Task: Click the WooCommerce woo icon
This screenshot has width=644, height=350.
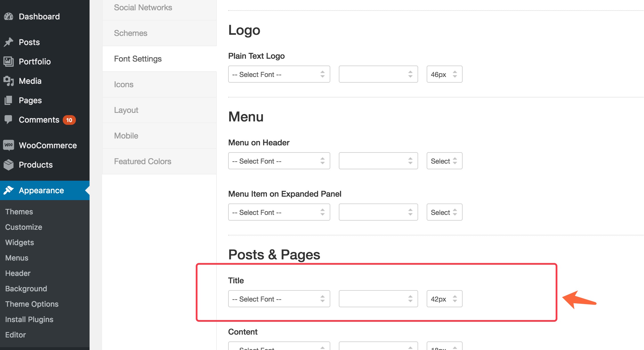Action: click(9, 145)
